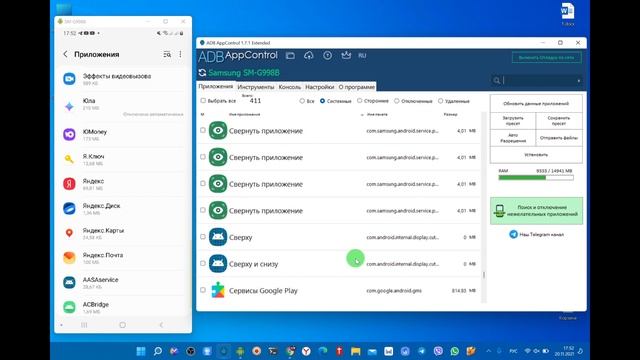Click the ЮMoney app icon on phone
640x360 pixels.
(x=69, y=134)
